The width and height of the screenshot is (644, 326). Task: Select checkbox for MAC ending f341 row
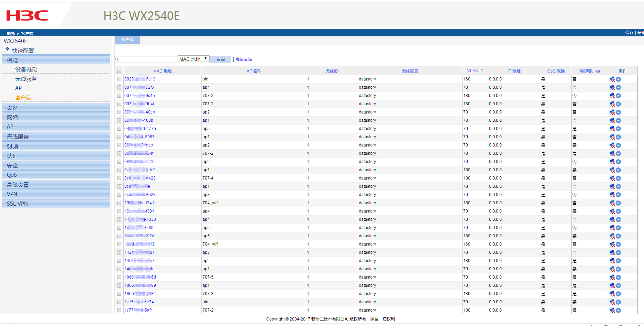point(119,203)
